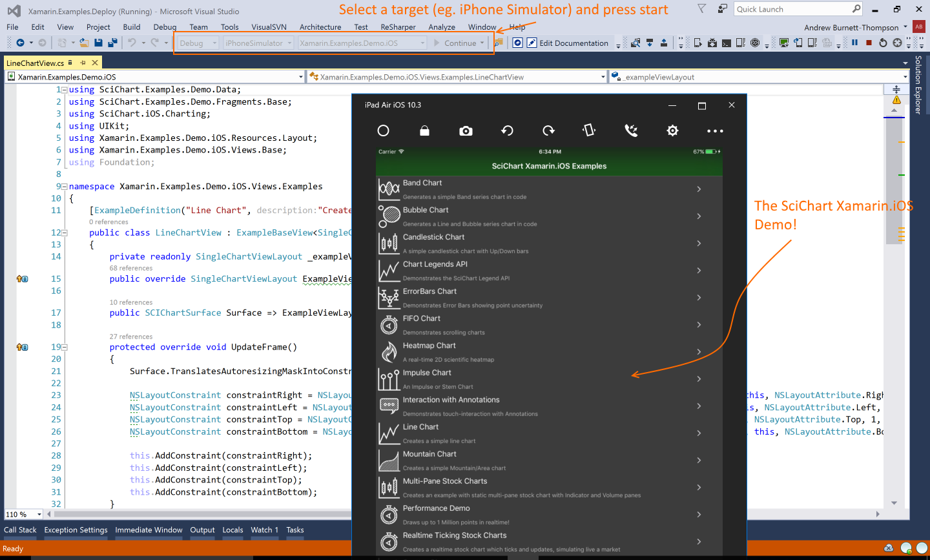Image resolution: width=930 pixels, height=560 pixels.
Task: Open the Exception Settings tab
Action: [x=76, y=530]
